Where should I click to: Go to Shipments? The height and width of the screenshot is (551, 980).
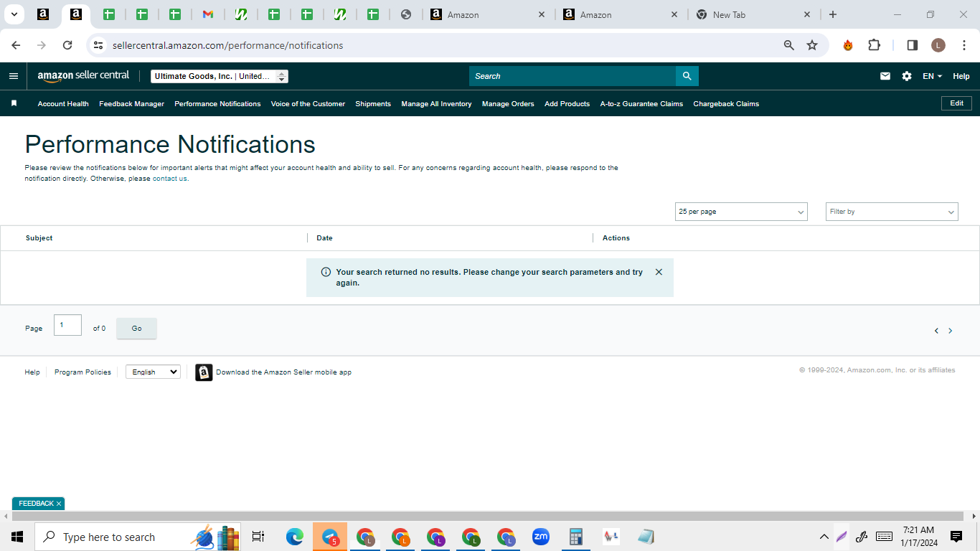pos(373,104)
